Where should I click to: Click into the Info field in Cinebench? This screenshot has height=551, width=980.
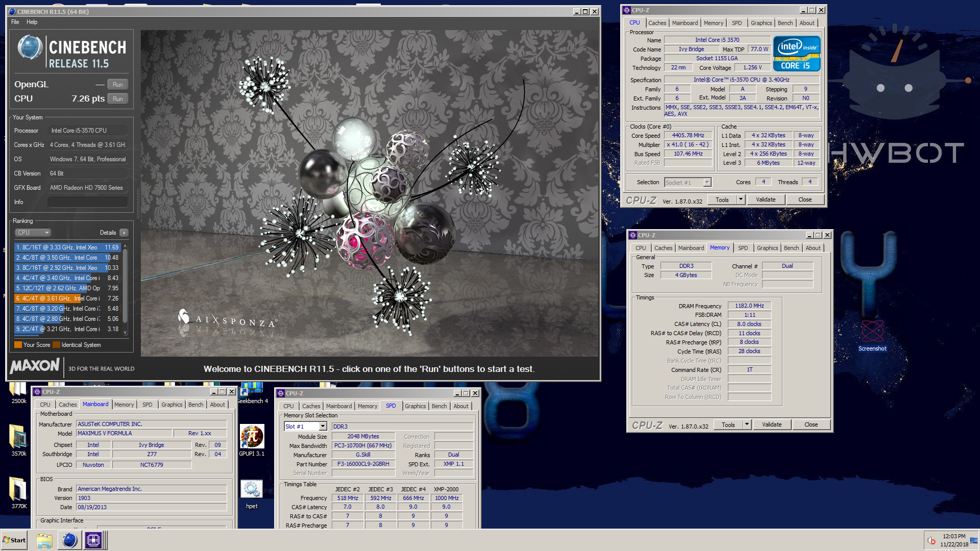[x=87, y=202]
